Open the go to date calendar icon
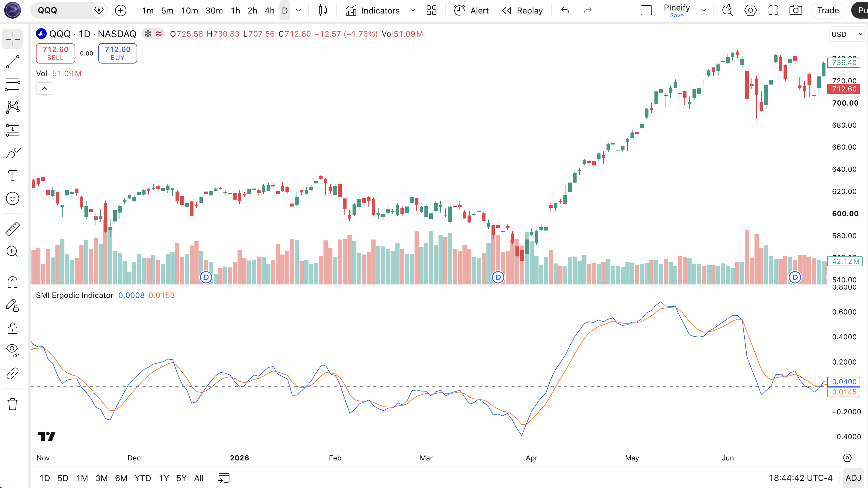The height and width of the screenshot is (488, 868). tap(224, 478)
